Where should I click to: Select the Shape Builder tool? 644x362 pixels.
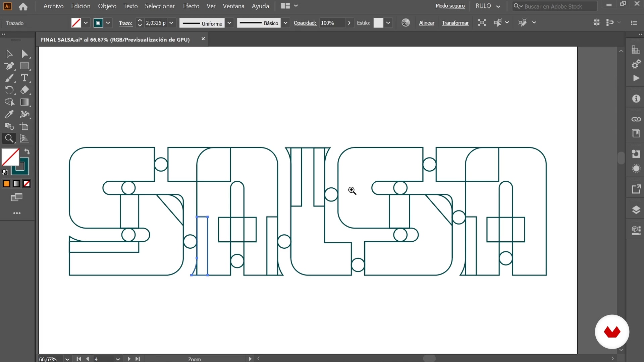click(x=9, y=102)
